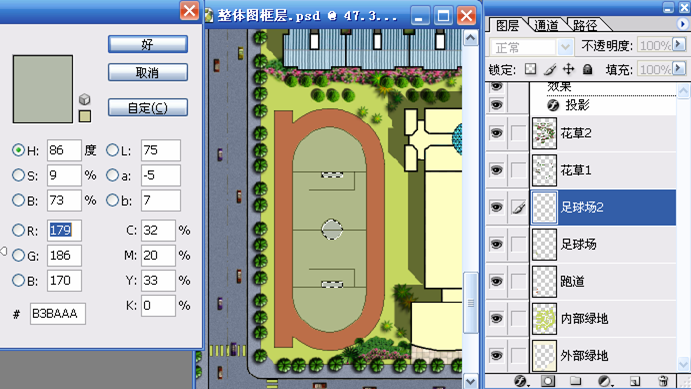Lock transparent pixels icon

[x=531, y=69]
